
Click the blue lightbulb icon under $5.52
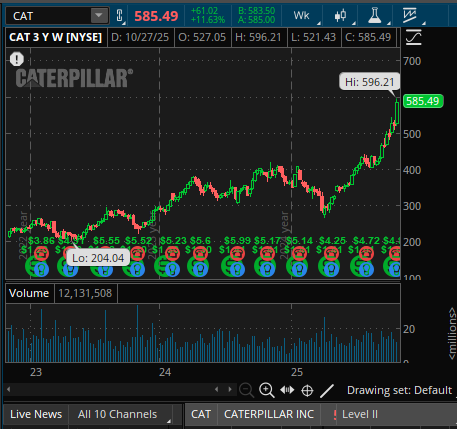pyautogui.click(x=137, y=269)
